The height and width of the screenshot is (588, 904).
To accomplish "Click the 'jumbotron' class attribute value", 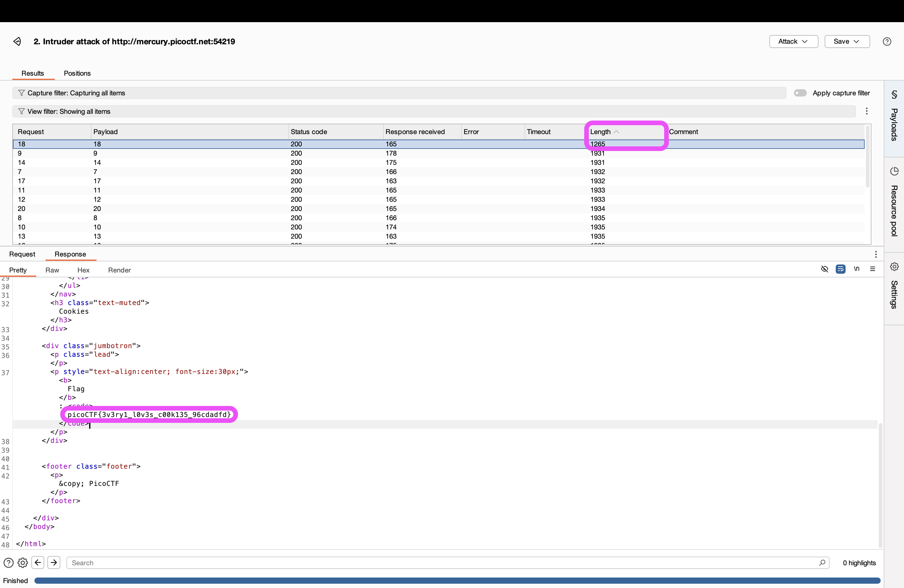I will point(113,346).
